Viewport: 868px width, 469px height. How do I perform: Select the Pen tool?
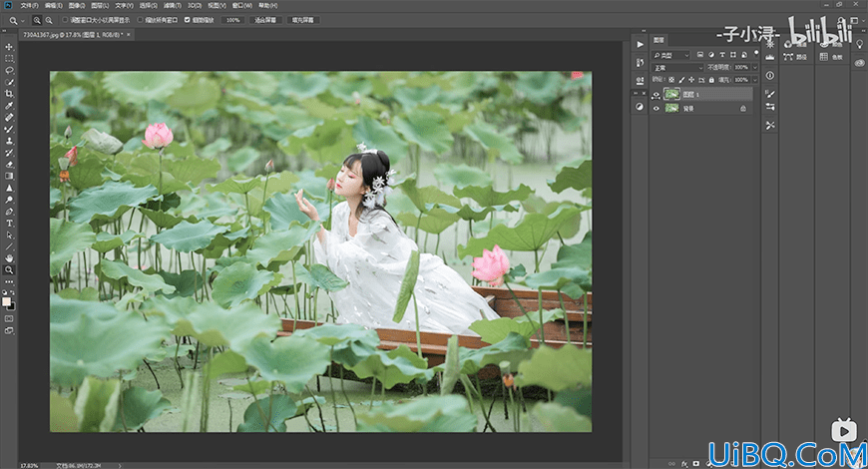tap(9, 212)
